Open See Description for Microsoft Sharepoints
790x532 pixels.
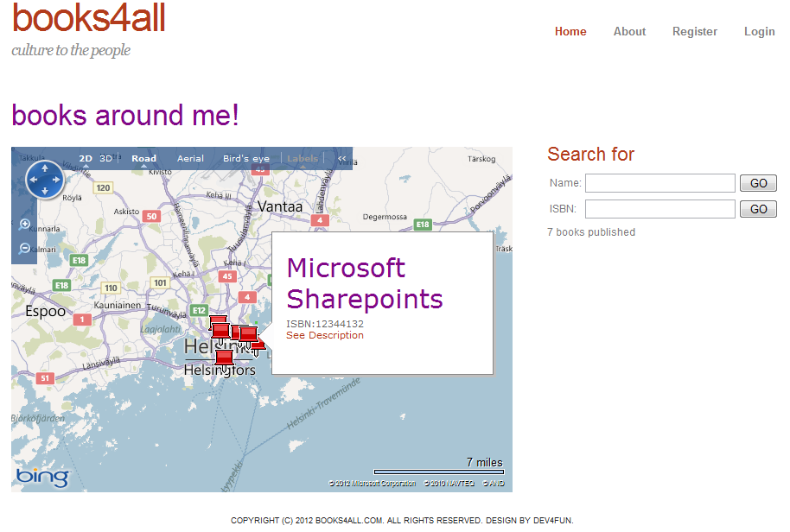click(324, 335)
